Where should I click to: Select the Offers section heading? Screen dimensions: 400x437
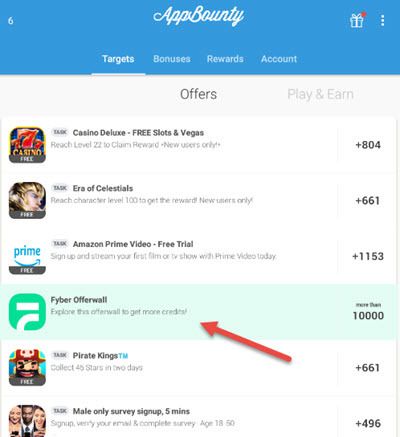[198, 94]
